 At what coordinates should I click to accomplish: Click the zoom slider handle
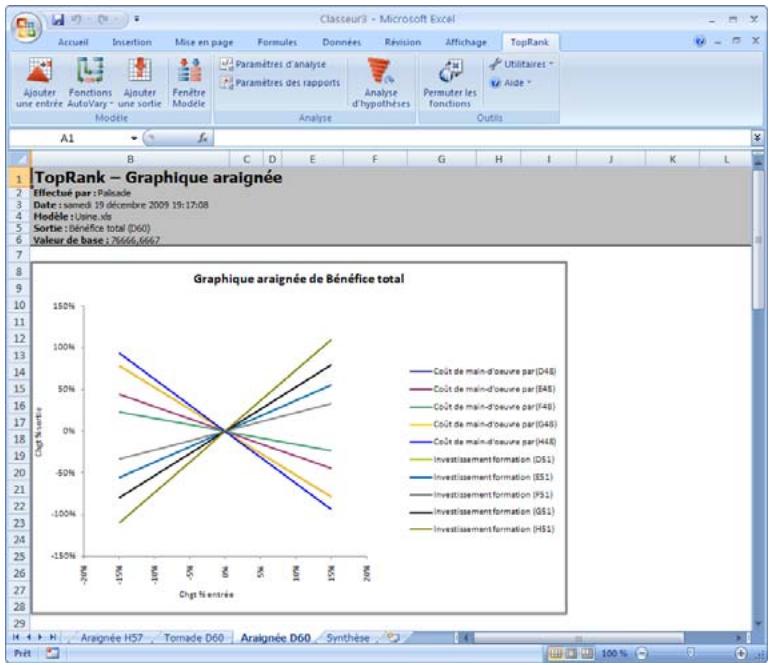click(691, 653)
